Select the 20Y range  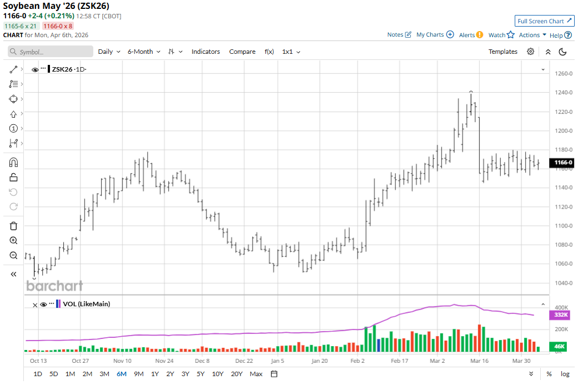click(x=237, y=374)
